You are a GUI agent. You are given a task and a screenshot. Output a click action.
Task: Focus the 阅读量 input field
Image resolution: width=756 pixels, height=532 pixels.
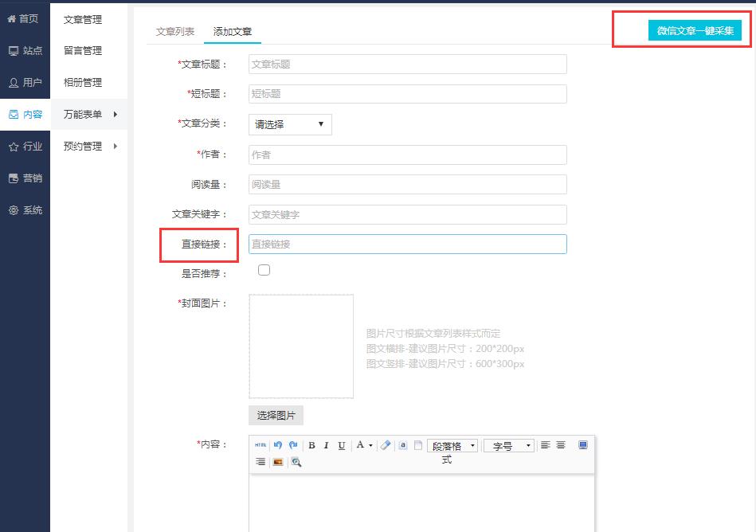tap(407, 185)
